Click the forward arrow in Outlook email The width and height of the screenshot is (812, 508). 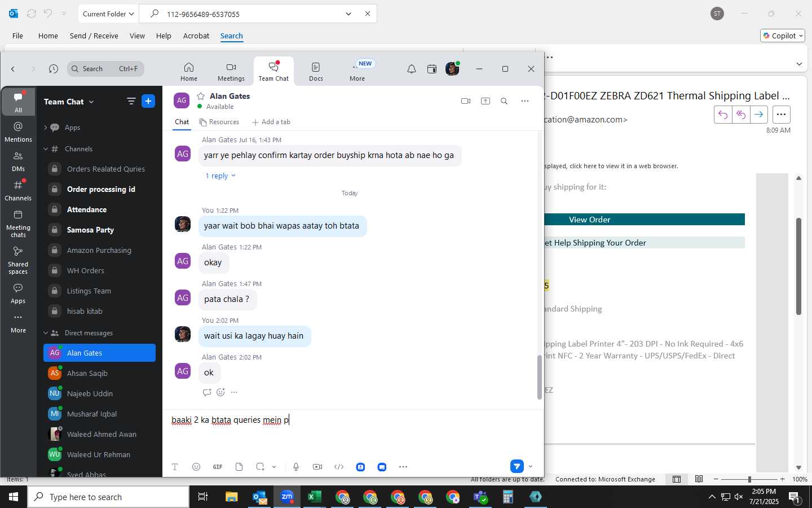point(759,115)
